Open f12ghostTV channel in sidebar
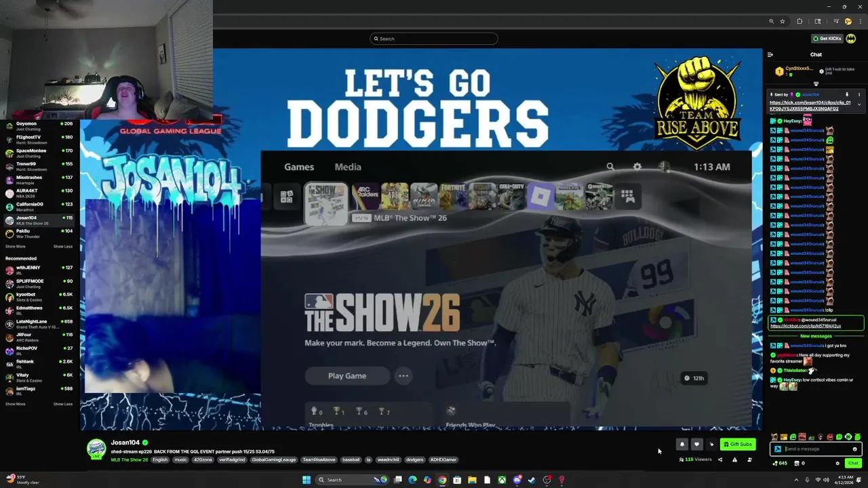Viewport: 868px width, 488px height. pos(39,140)
